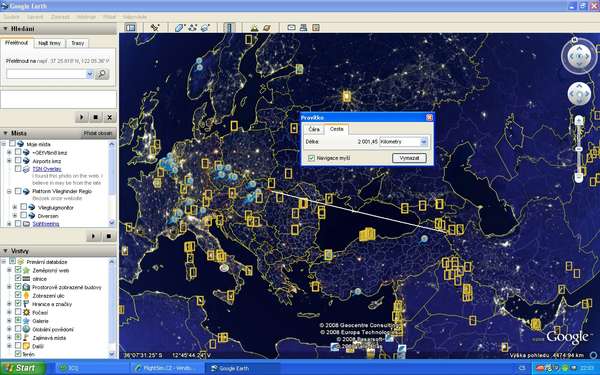Select the Add Polygon toolbar icon
This screenshot has height=375, width=600.
[179, 28]
